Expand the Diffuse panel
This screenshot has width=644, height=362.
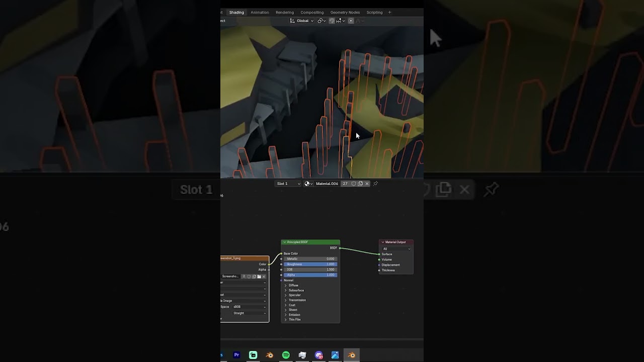286,286
